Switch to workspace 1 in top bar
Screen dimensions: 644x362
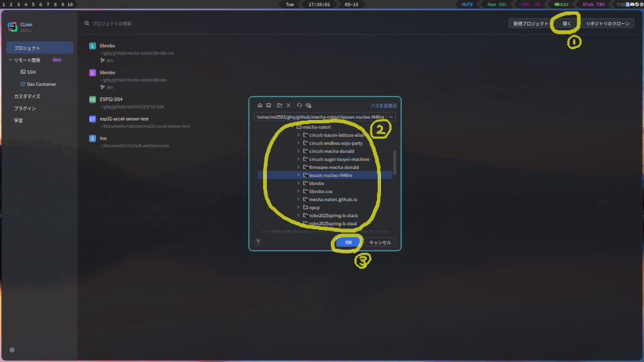(x=4, y=5)
